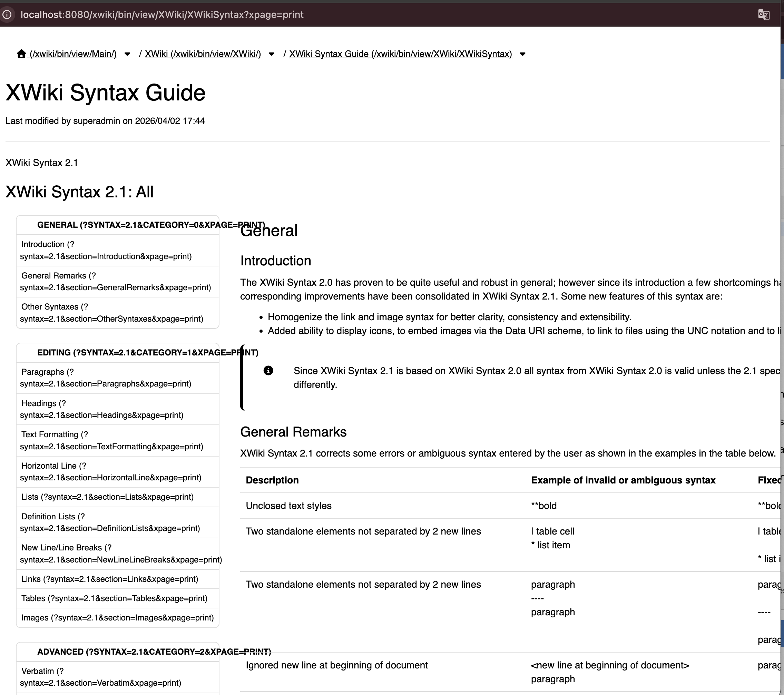Open the General Remarks sidebar link
Screen dimensions: 784x695
pyautogui.click(x=115, y=282)
